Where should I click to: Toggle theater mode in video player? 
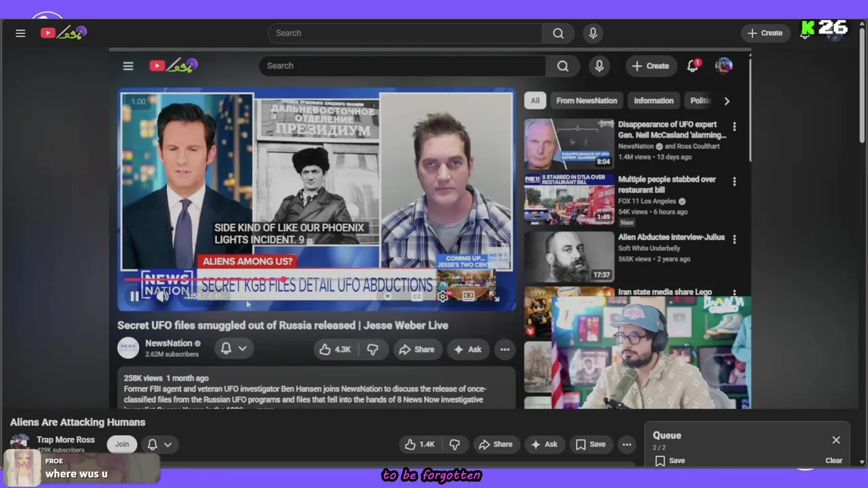tap(469, 296)
